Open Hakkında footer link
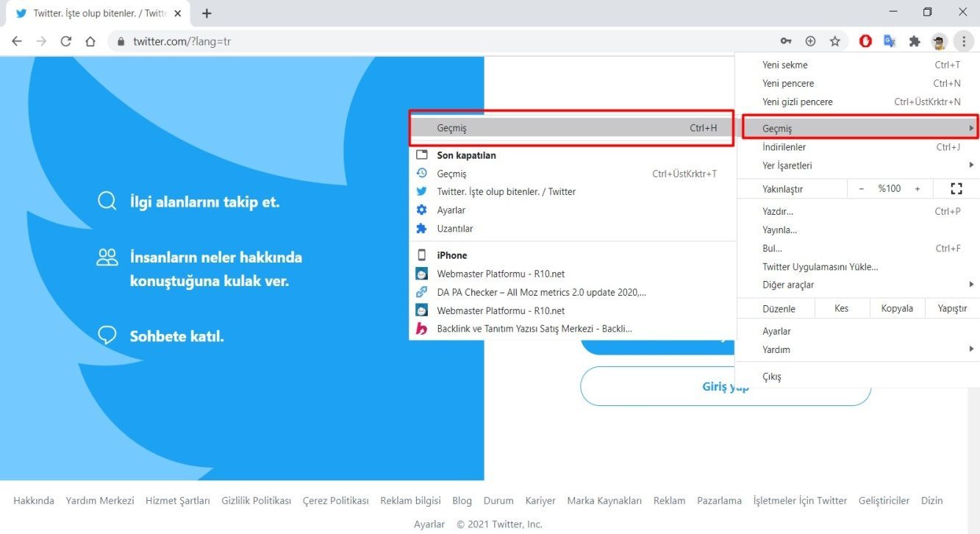Screen dimensions: 980x534 (x=34, y=500)
